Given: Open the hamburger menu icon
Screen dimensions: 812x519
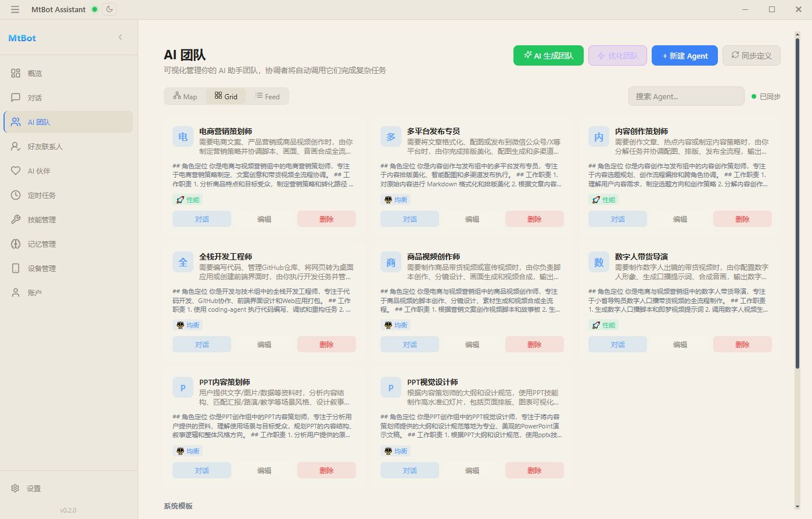Looking at the screenshot, I should [x=15, y=9].
